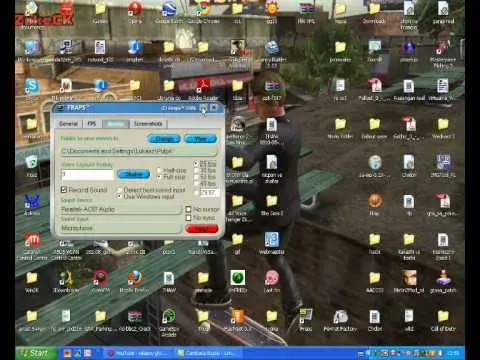Viewport: 480px width, 360px height.
Task: Click the FRAPS logo icon in the title bar
Action: tap(60, 108)
